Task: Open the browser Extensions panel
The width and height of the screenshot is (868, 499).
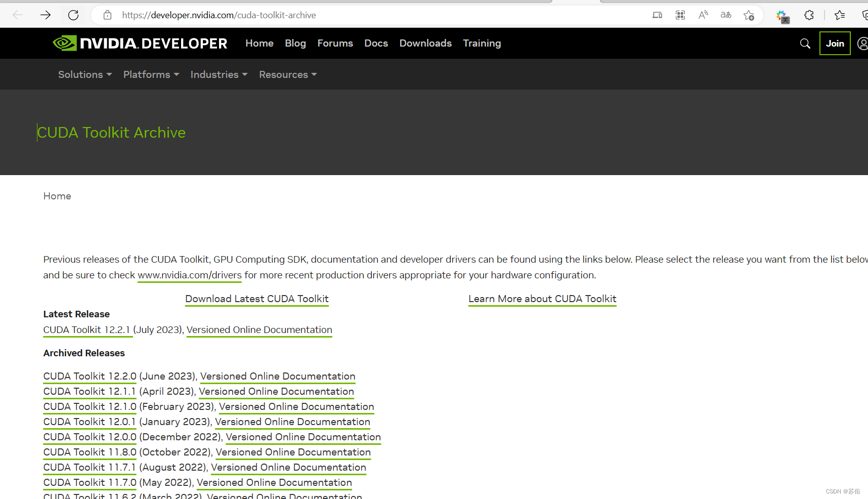Action: pos(808,15)
